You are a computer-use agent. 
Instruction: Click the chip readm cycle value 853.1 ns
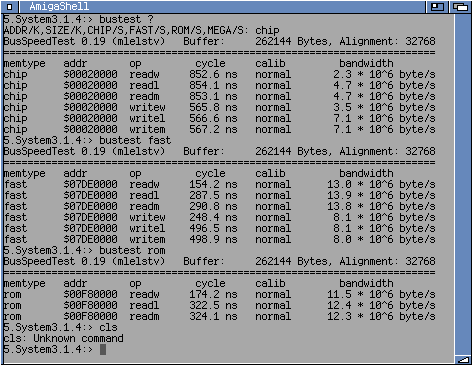(x=213, y=96)
